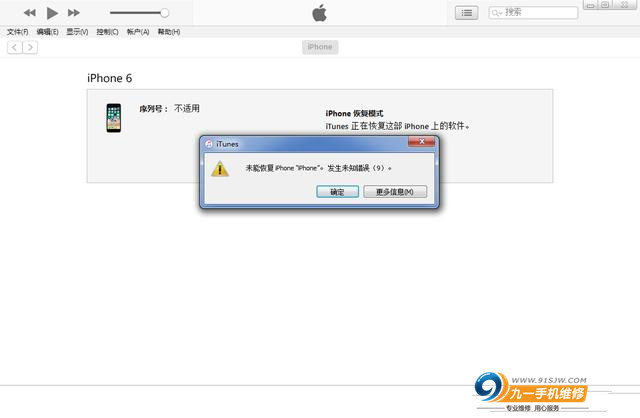The width and height of the screenshot is (640, 418).
Task: Open the 帐户(A) menu
Action: coord(138,32)
